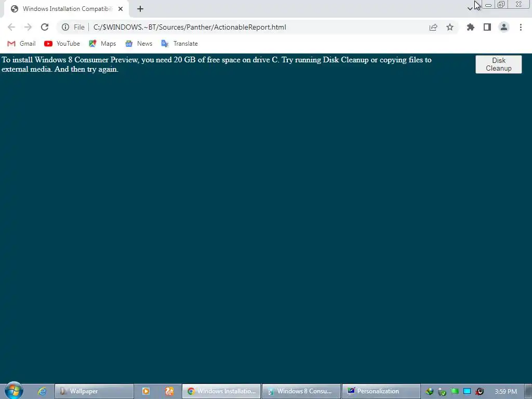Viewport: 532px width, 399px height.
Task: Reload the page with the refresh icon
Action: click(x=45, y=27)
